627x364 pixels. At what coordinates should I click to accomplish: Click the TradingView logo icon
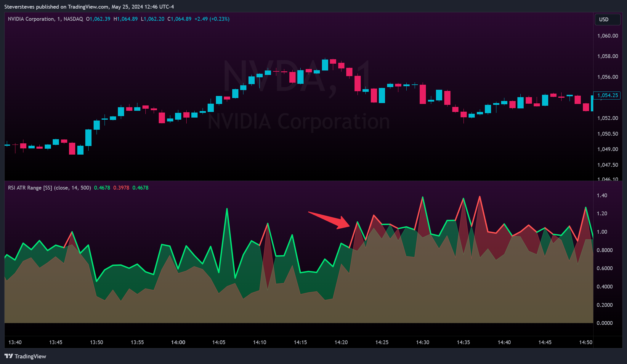coord(9,356)
